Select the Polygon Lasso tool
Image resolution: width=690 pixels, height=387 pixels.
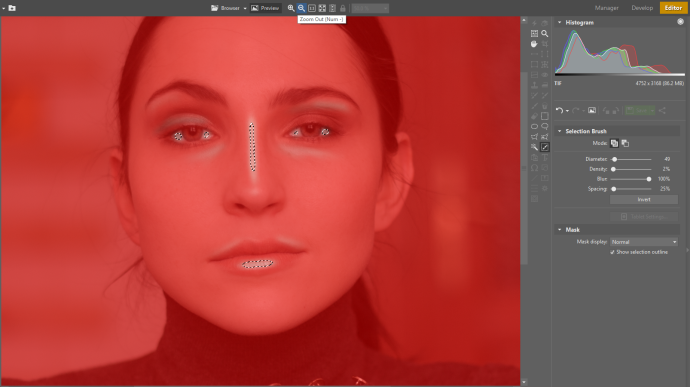[534, 137]
